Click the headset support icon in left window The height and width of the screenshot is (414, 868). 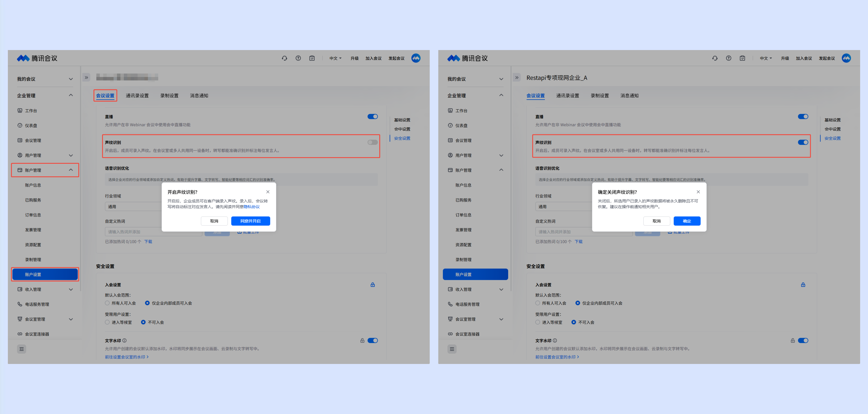[284, 58]
